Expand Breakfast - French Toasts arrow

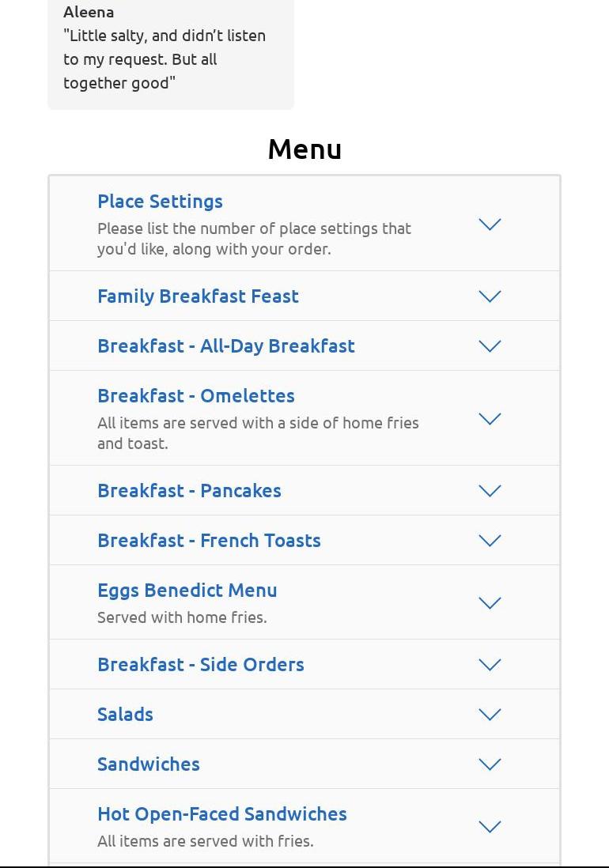click(490, 540)
